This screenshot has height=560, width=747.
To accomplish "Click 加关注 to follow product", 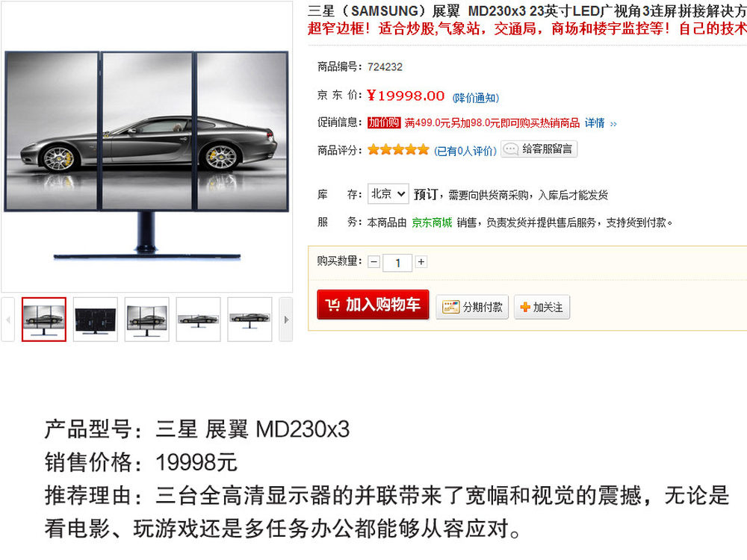I will [542, 307].
